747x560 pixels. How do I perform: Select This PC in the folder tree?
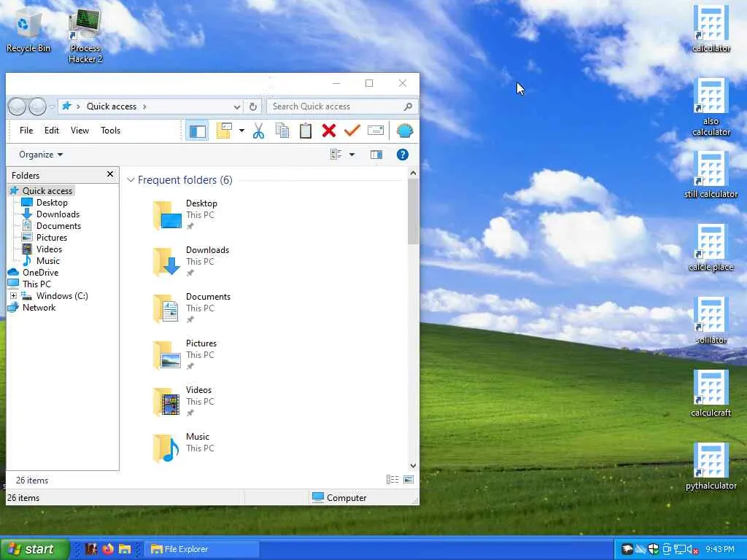36,284
